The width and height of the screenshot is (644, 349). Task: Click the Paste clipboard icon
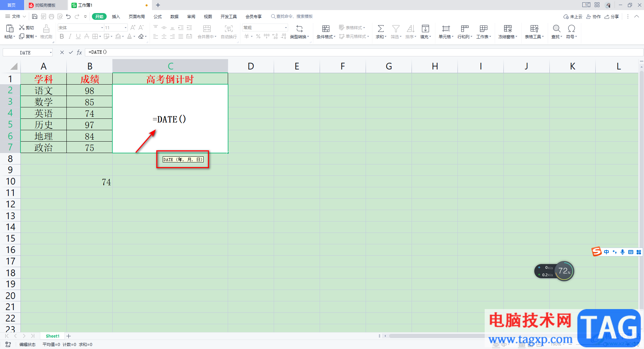[10, 28]
